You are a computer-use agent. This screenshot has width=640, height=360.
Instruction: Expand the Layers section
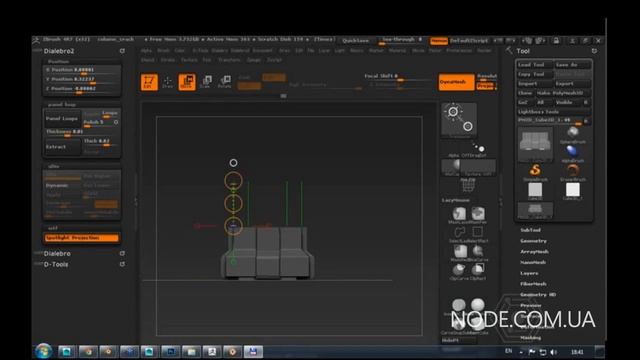coord(529,273)
